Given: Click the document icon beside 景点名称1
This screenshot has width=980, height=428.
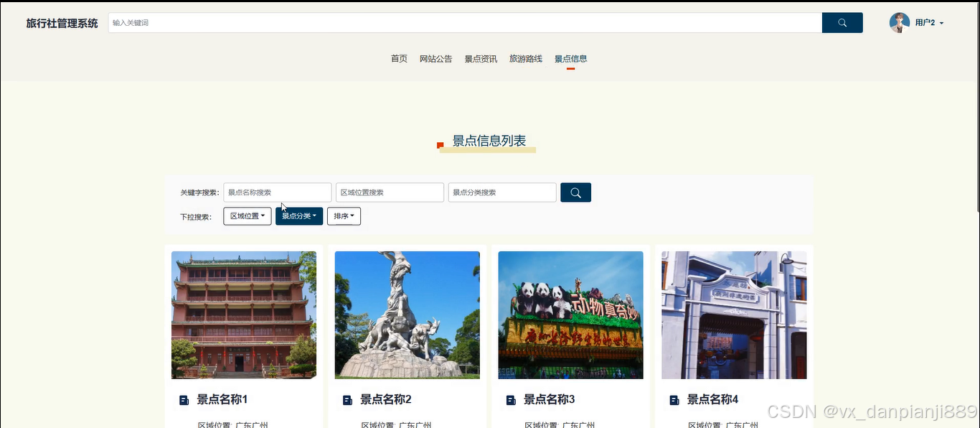Looking at the screenshot, I should (184, 400).
